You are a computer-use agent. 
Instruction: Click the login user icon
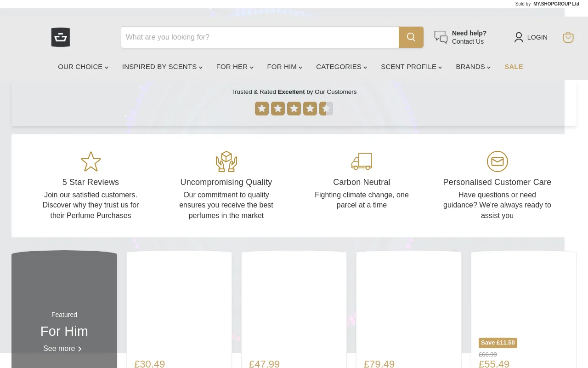(x=519, y=37)
